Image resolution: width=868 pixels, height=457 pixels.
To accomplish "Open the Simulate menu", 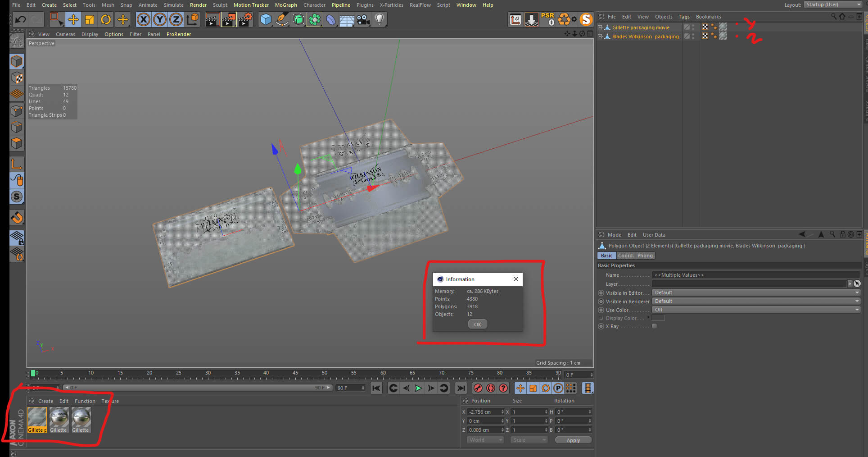I will pos(173,5).
